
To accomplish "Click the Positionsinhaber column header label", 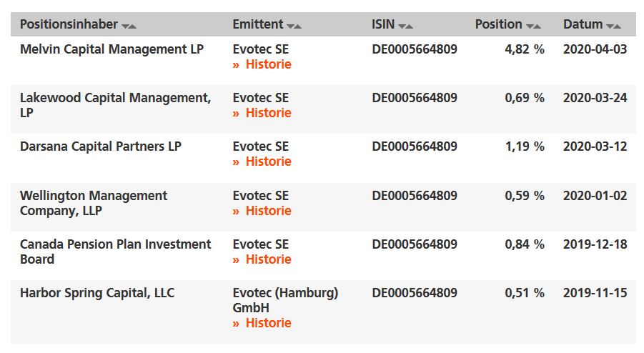I will [69, 24].
